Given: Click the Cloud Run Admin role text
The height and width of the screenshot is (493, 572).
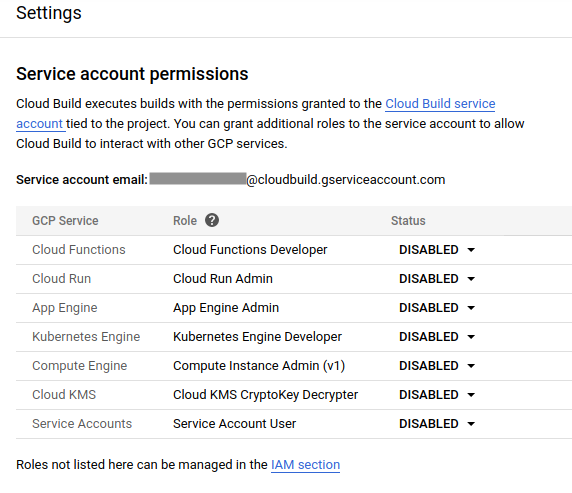Looking at the screenshot, I should pyautogui.click(x=223, y=279).
